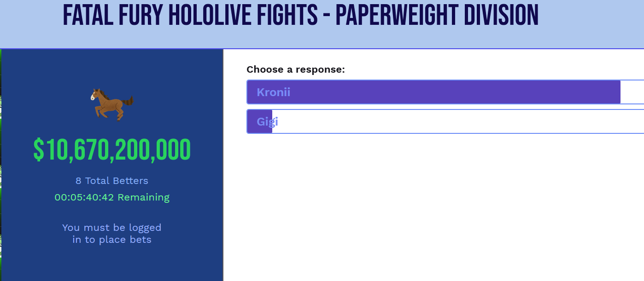Click the $10,670,200,000 pot total
The height and width of the screenshot is (281, 644).
click(112, 150)
